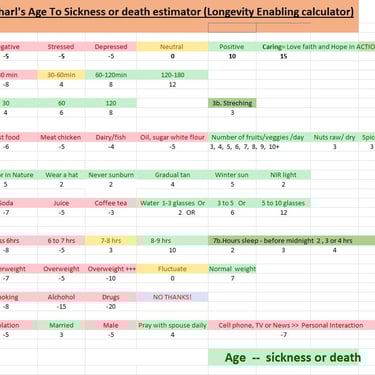Select the green 'Positive' cell
This screenshot has width=375, height=375.
tap(232, 47)
